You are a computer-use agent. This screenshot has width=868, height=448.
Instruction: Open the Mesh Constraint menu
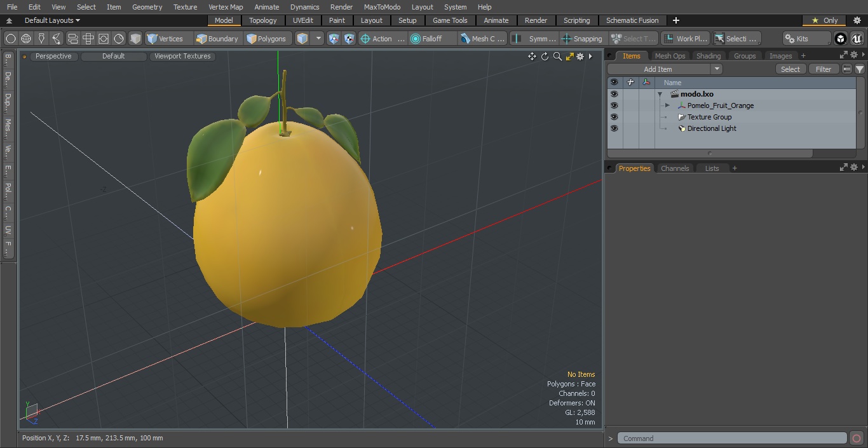click(x=483, y=39)
